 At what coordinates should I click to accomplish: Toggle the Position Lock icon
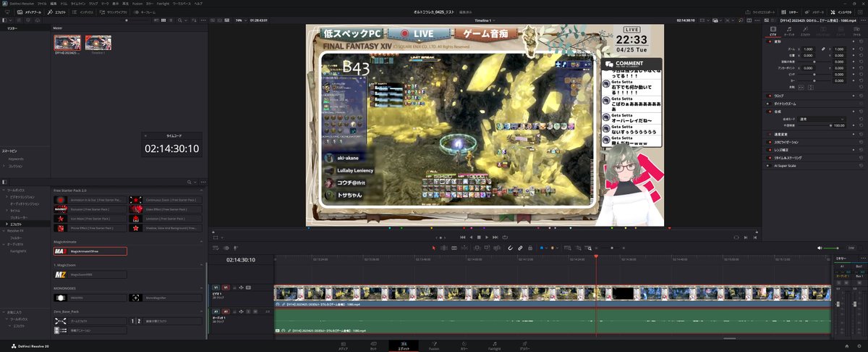[529, 248]
